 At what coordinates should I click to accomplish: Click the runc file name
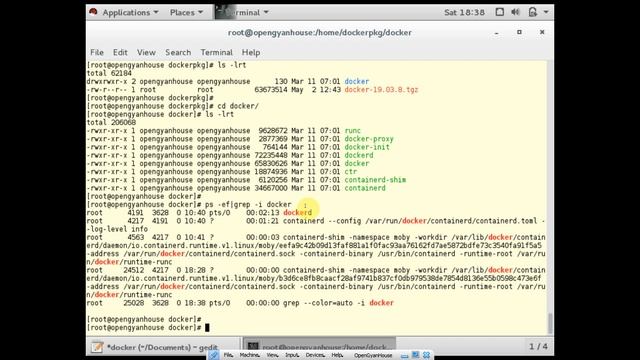point(353,131)
